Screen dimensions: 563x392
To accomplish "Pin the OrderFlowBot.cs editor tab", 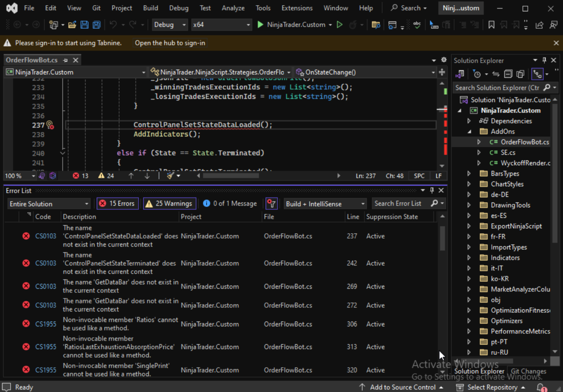I will 65,60.
